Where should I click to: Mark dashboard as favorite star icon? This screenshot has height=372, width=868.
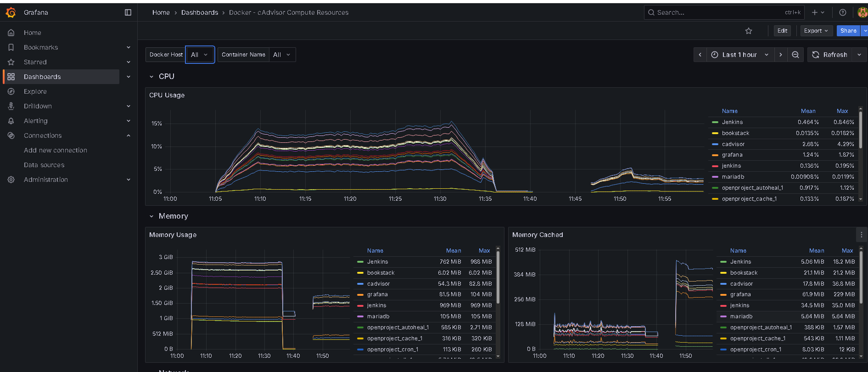749,31
